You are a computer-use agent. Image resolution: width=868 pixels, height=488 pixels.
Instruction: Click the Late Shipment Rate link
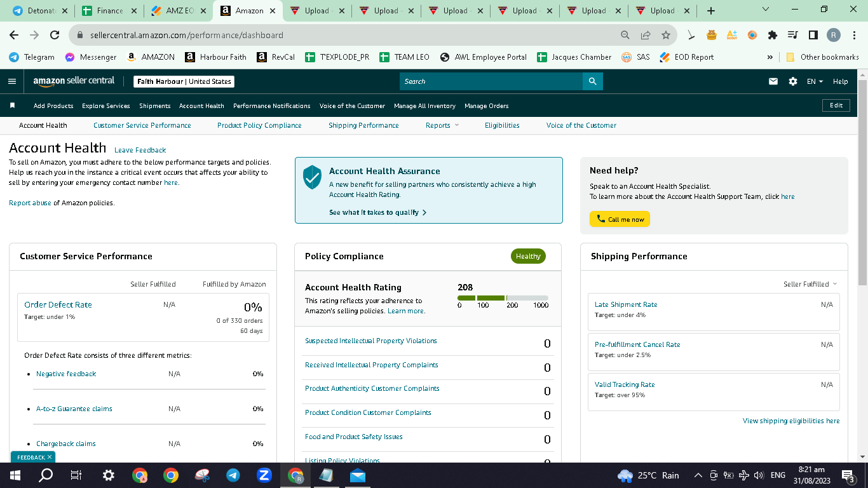(626, 304)
